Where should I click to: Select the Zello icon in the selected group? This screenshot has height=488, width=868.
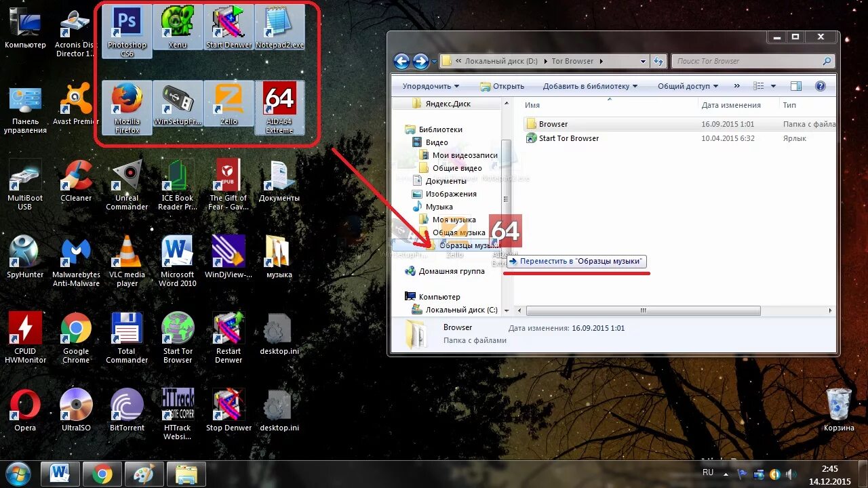pyautogui.click(x=229, y=104)
